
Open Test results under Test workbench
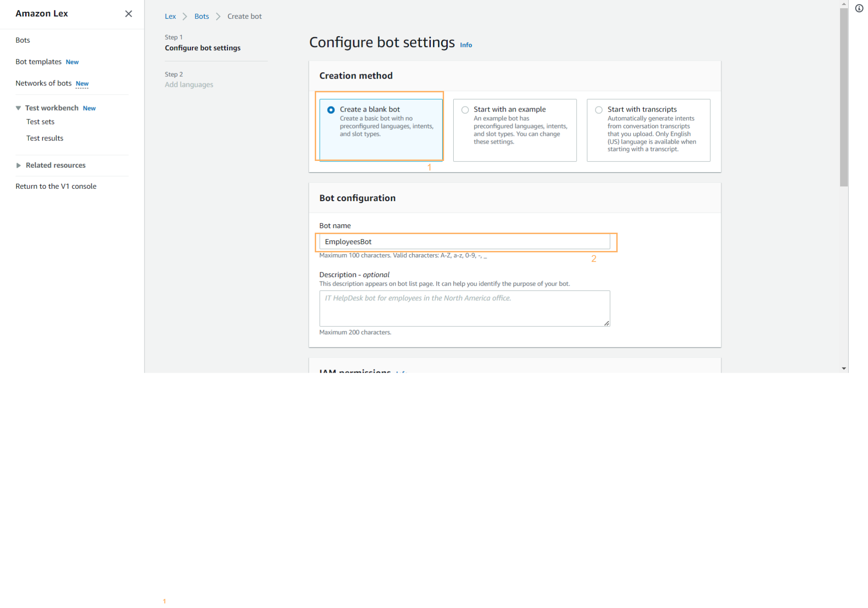[x=45, y=138]
